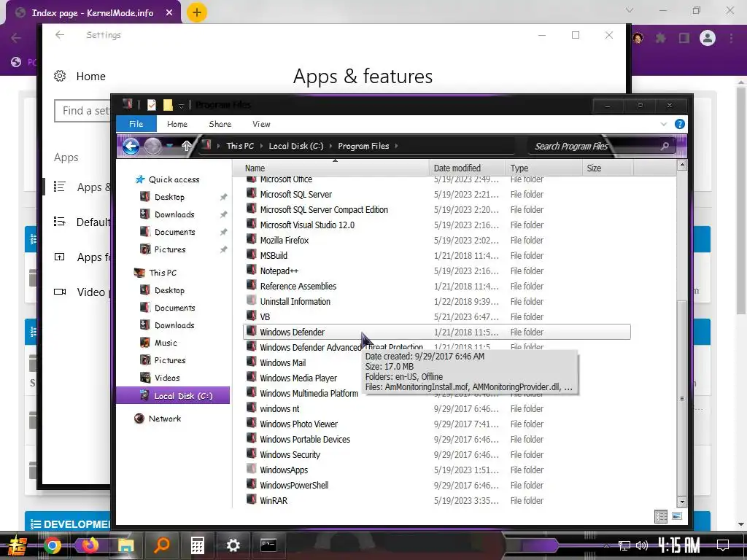The image size is (747, 560).
Task: Expand chevron after Program Files breadcrumb
Action: pyautogui.click(x=396, y=146)
